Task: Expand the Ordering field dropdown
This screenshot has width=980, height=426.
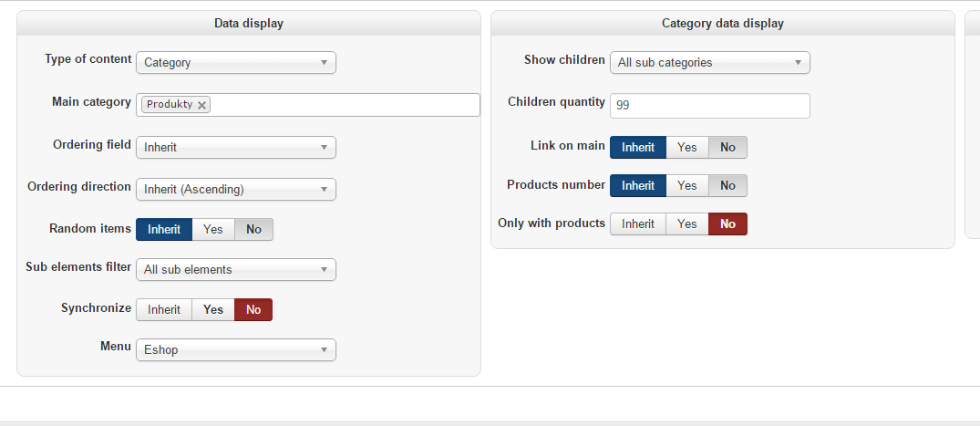Action: [235, 147]
